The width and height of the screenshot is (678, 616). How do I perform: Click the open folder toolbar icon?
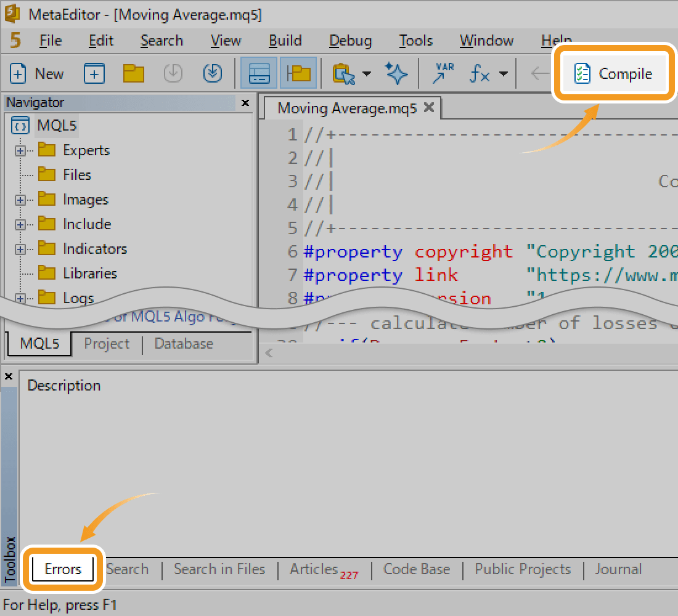pos(133,74)
